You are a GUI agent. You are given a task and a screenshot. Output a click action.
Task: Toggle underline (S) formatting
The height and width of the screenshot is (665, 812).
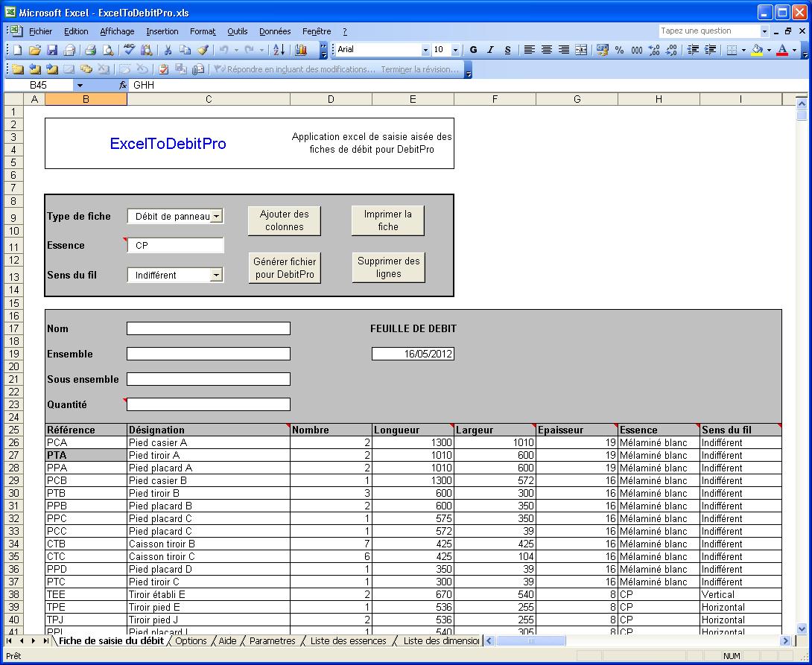[507, 50]
